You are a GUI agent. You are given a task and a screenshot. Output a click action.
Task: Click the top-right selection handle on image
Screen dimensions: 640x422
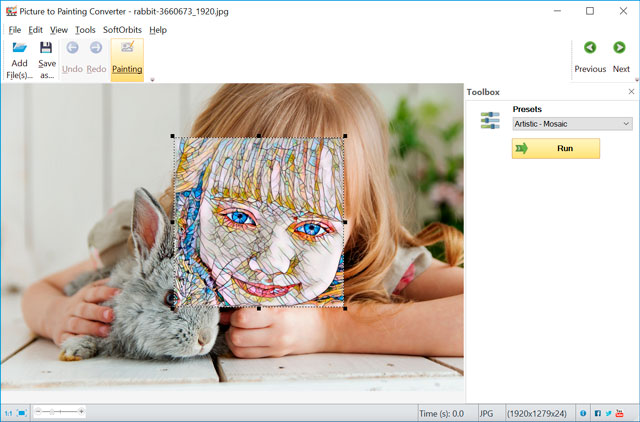tap(345, 136)
